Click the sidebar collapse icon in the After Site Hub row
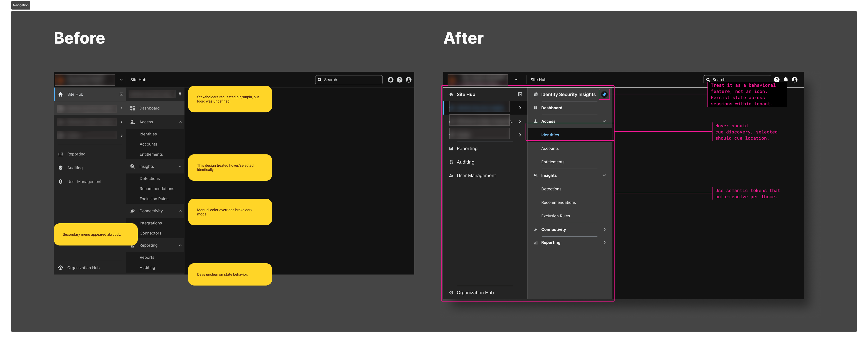 (520, 94)
